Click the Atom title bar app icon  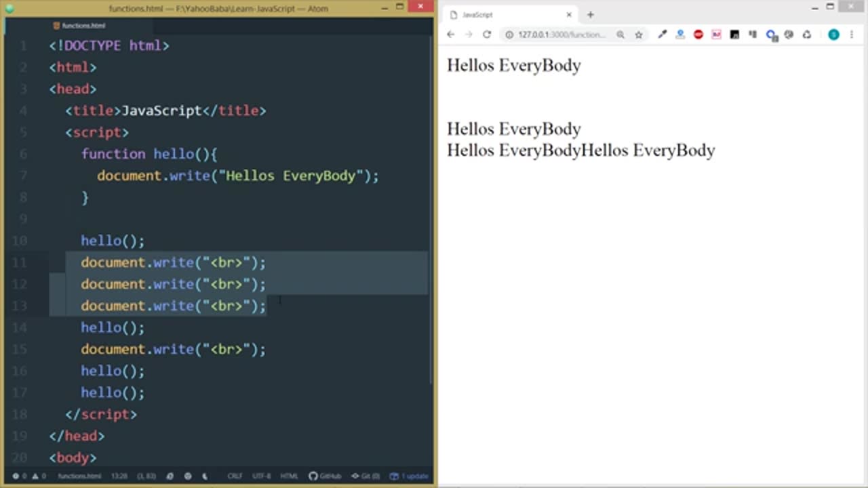tap(9, 8)
